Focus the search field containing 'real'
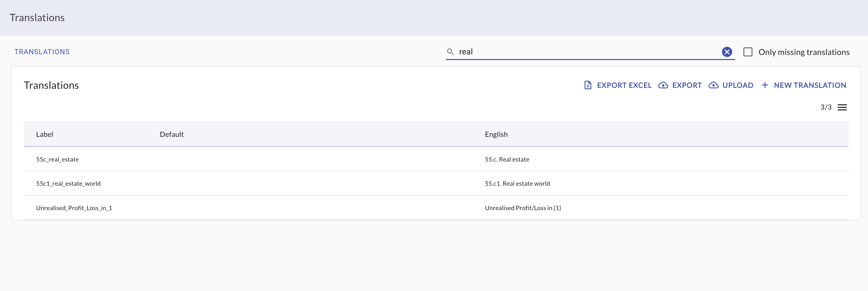Image resolution: width=868 pixels, height=291 pixels. click(x=586, y=52)
